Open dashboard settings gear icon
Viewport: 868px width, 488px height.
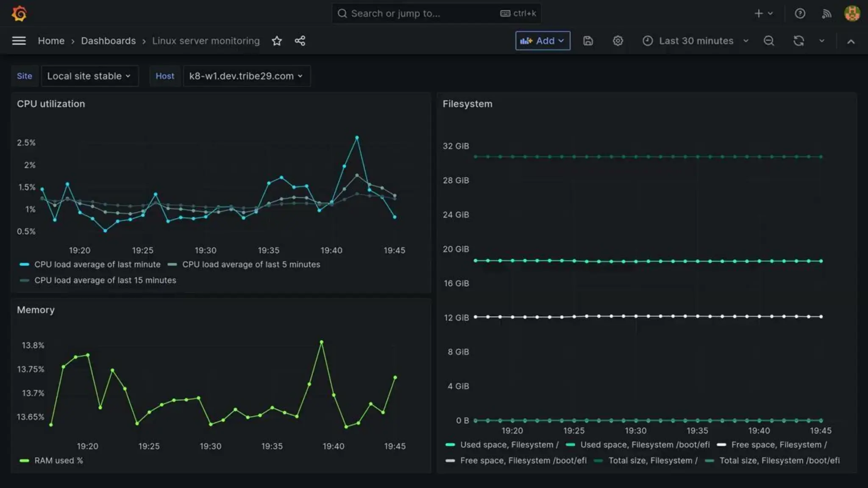618,41
